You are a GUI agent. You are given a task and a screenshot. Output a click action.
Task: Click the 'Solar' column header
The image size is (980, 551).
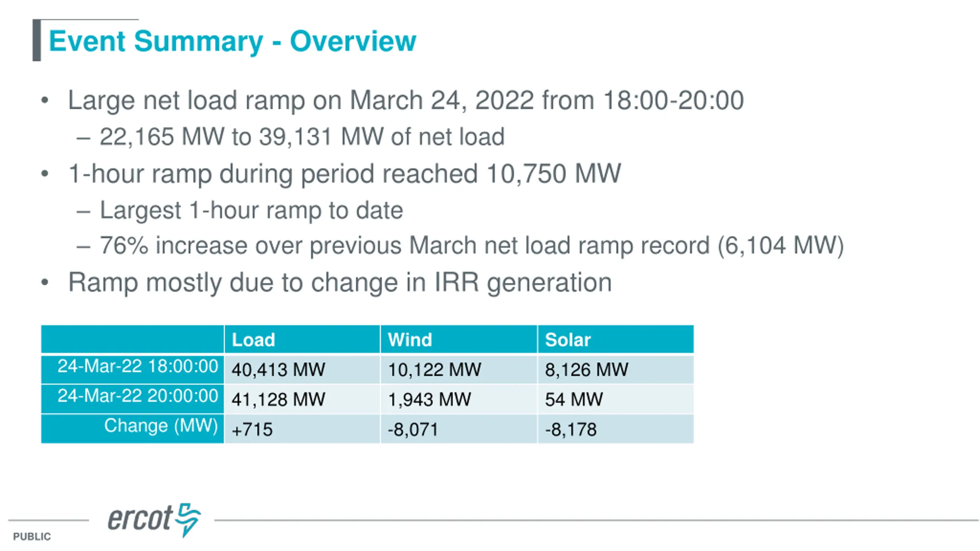pos(616,339)
